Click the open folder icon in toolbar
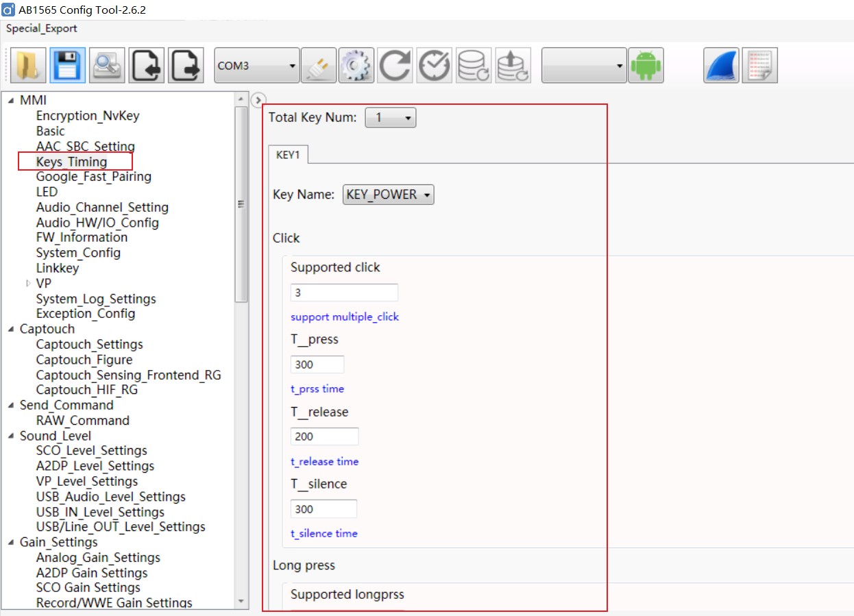The height and width of the screenshot is (616, 854). pos(28,66)
